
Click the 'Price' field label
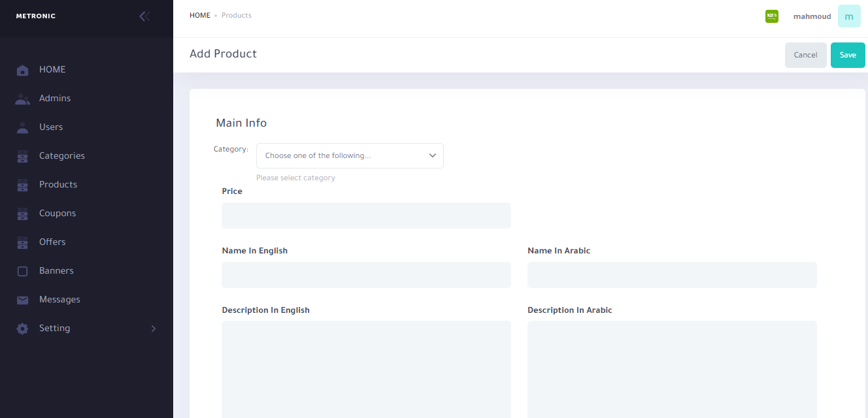[x=232, y=191]
